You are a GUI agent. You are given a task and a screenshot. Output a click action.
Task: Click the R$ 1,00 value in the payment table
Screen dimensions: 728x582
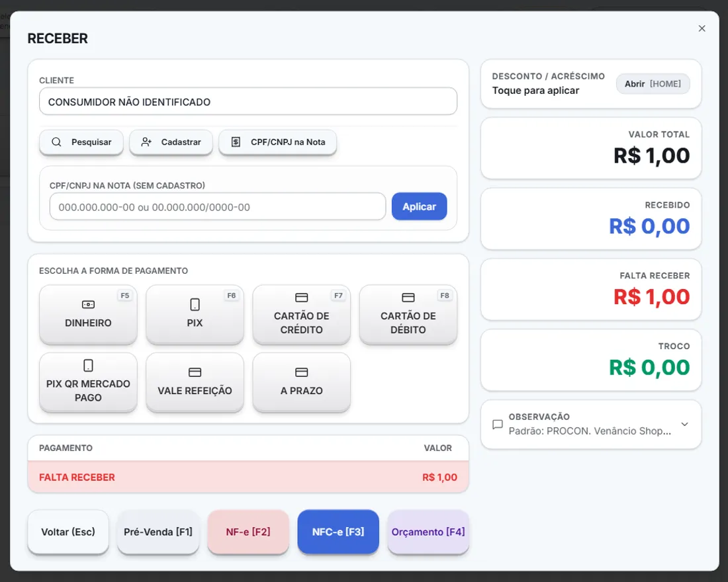coord(439,477)
